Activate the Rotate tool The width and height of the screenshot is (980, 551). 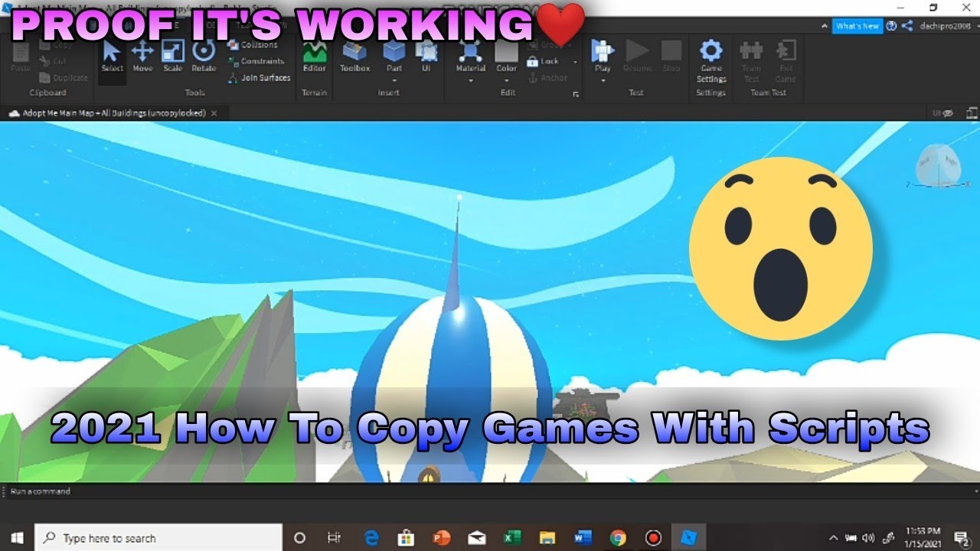pos(204,56)
